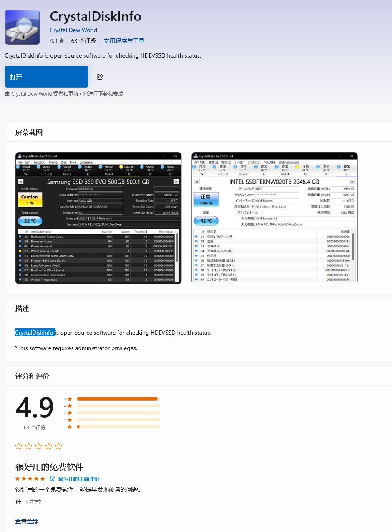
Task: Open the Crystal Dew World publisher link
Action: (73, 30)
